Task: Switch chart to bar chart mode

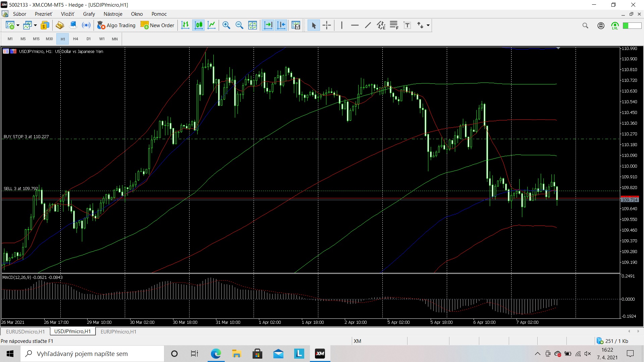Action: pyautogui.click(x=185, y=25)
